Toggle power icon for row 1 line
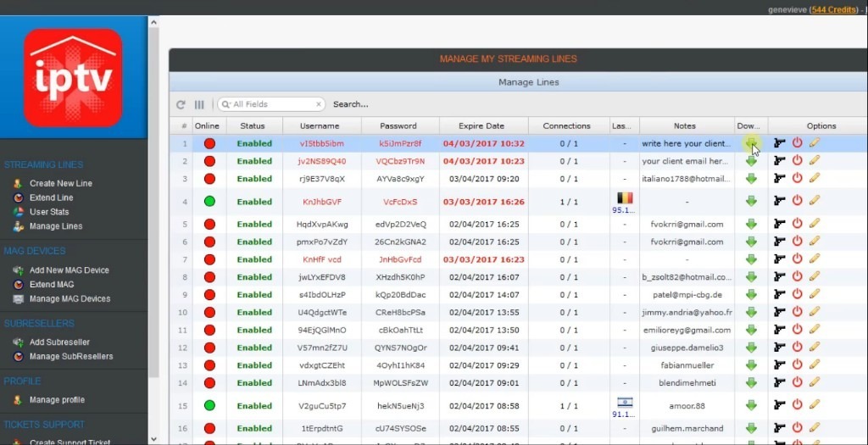Image resolution: width=868 pixels, height=445 pixels. [x=798, y=143]
